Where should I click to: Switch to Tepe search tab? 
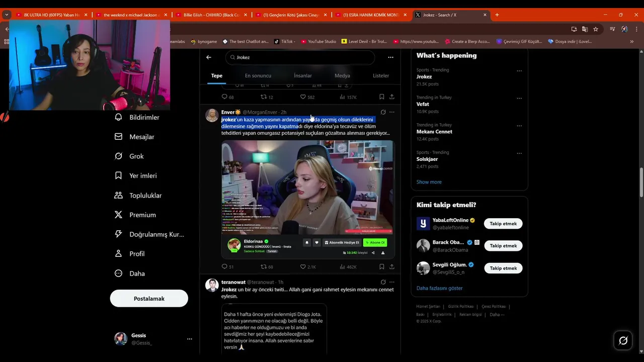point(217,75)
